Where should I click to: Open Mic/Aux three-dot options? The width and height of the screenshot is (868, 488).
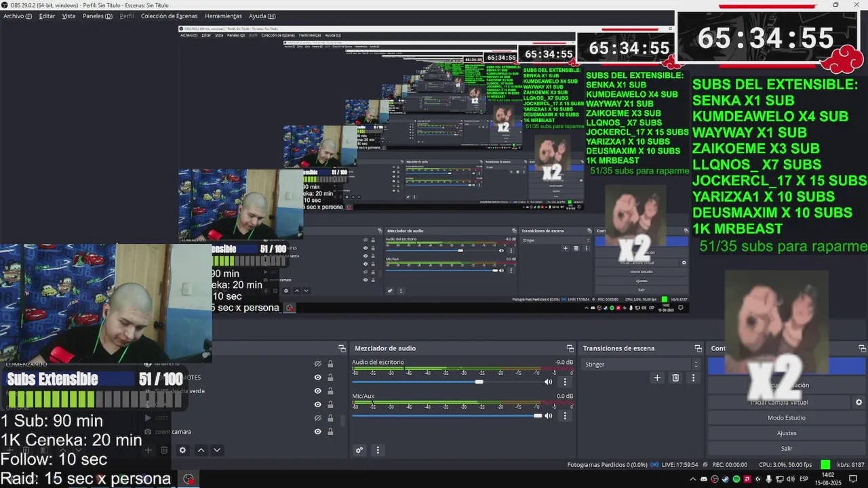[x=565, y=415]
